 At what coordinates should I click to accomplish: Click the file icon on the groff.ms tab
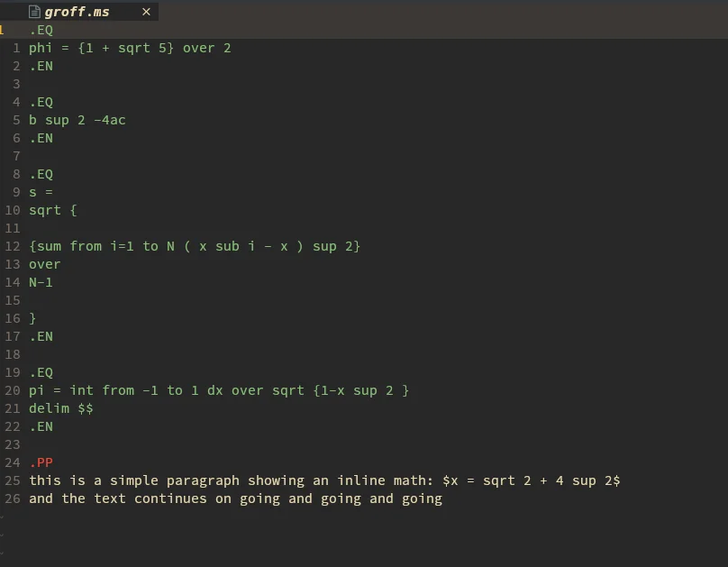[34, 12]
